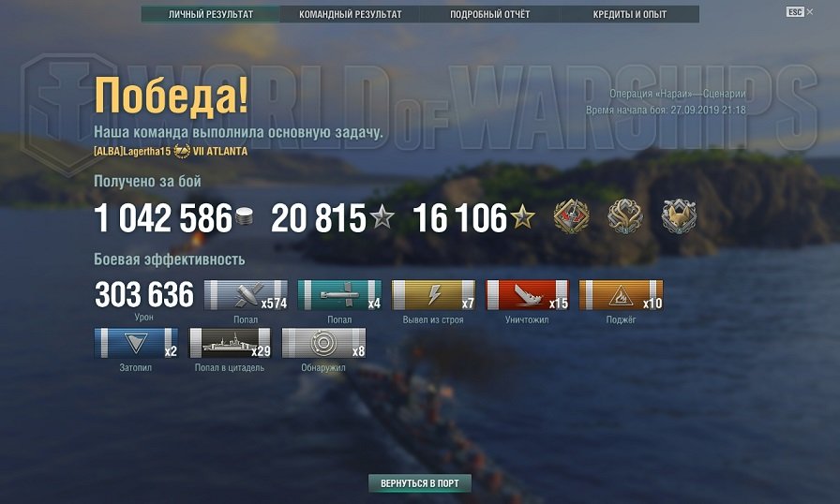Click the citadel hits x29 ribbon
Image resolution: width=840 pixels, height=504 pixels.
[x=231, y=343]
